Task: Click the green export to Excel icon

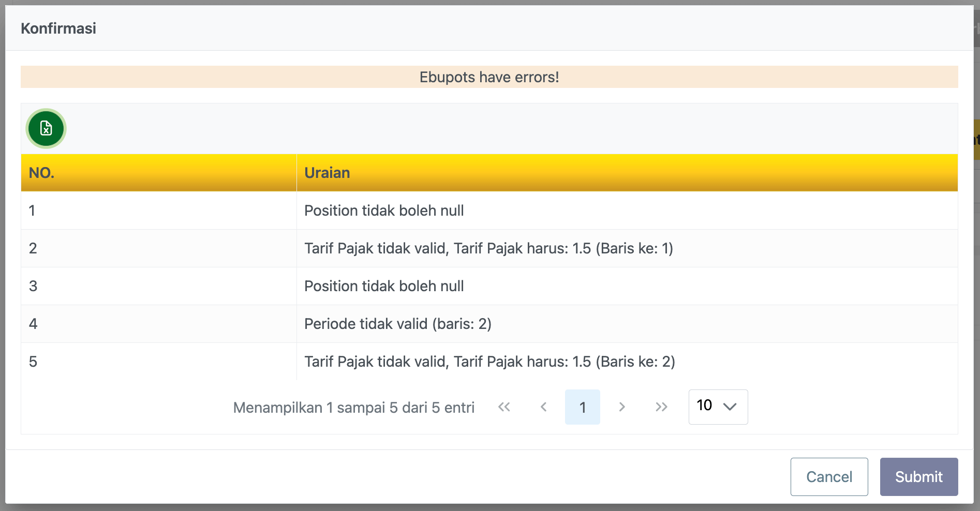Action: 46,128
